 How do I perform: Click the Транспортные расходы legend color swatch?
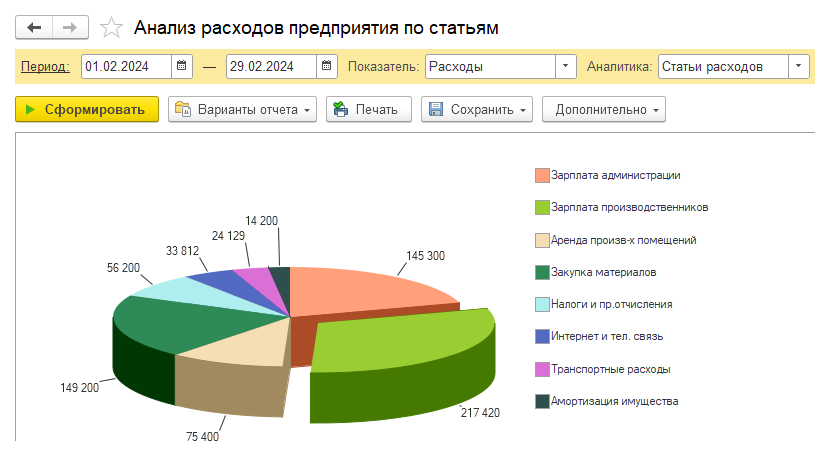(542, 369)
